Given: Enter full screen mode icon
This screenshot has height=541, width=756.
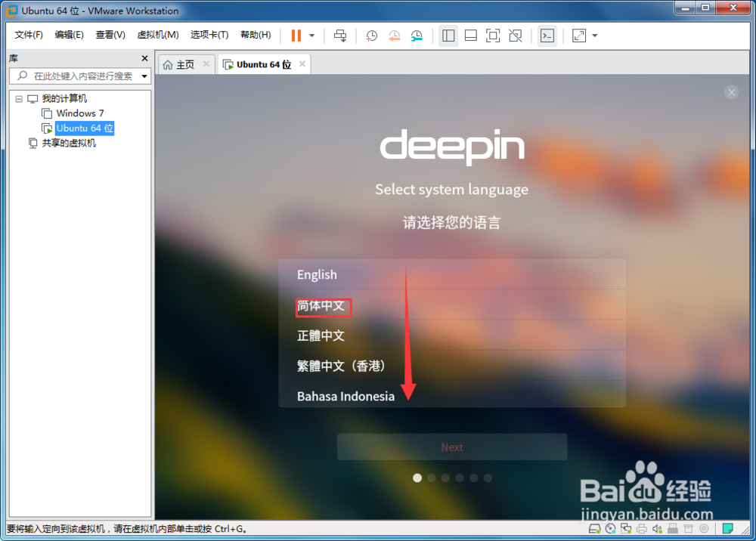Looking at the screenshot, I should [x=493, y=36].
